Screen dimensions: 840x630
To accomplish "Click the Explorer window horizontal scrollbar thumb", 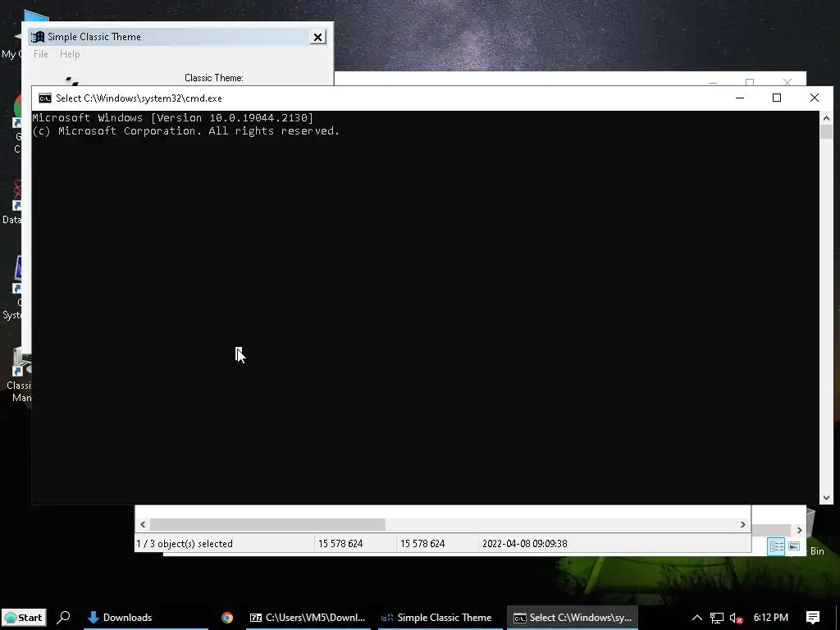I will click(771, 531).
